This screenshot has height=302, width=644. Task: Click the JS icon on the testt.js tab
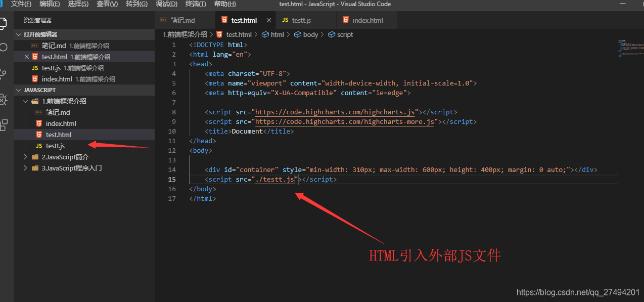tap(285, 20)
